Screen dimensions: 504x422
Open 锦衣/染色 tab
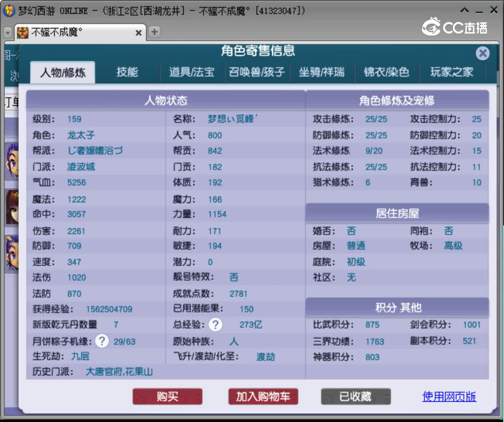[x=386, y=72]
